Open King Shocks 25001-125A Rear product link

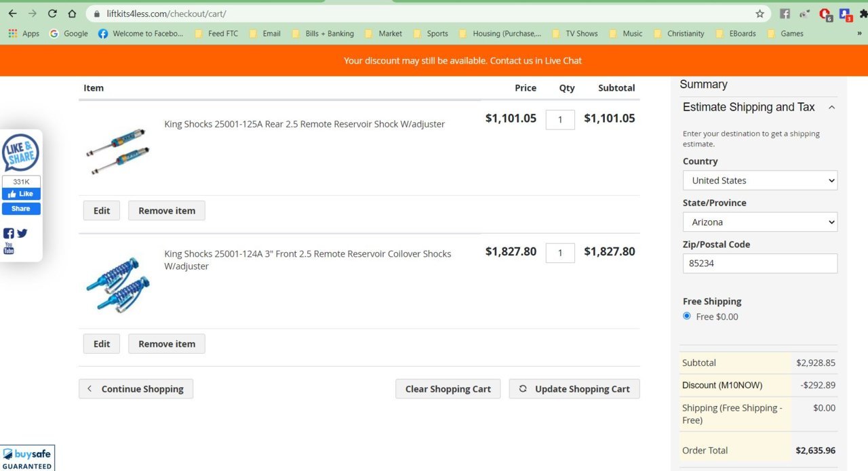304,124
